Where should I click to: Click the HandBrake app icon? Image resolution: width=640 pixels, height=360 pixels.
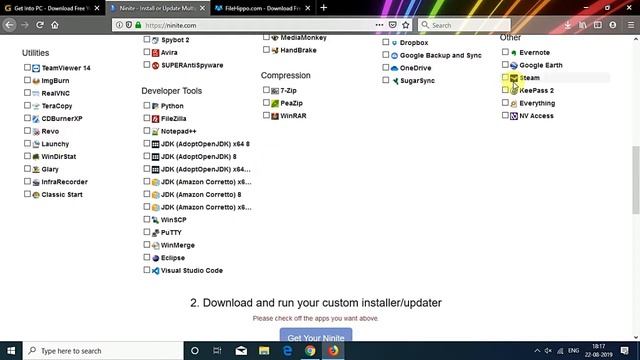(275, 50)
